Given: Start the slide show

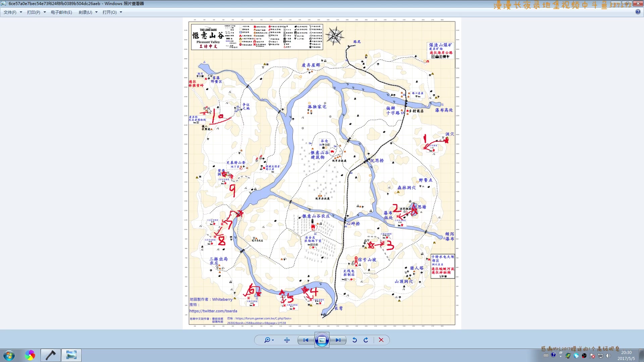Looking at the screenshot, I should point(322,340).
